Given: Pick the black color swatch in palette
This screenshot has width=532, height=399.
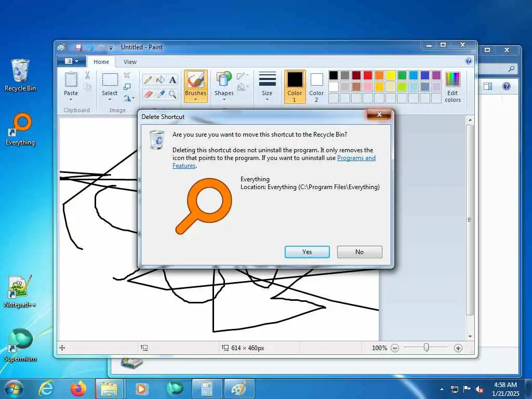Looking at the screenshot, I should pos(334,75).
